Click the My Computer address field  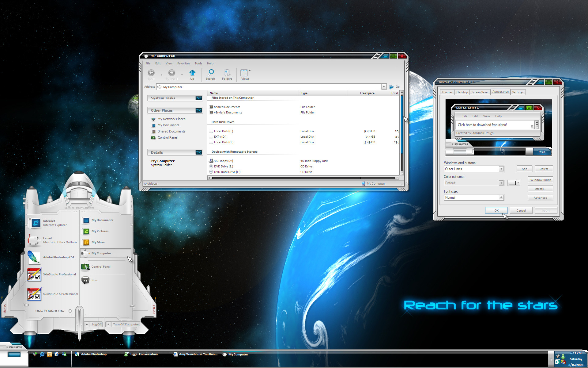point(271,87)
